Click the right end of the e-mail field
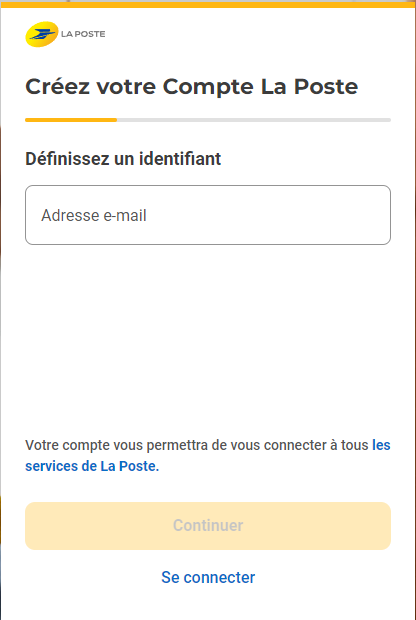416x620 pixels. (x=380, y=215)
